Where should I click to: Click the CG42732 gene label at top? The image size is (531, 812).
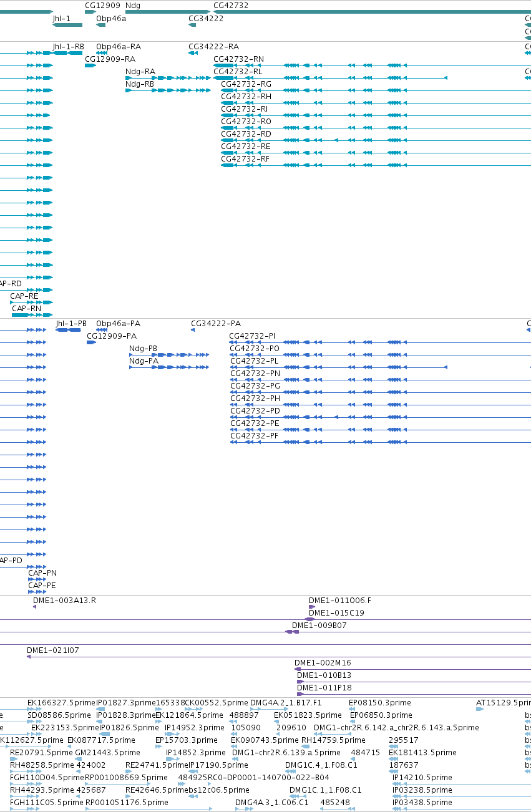point(231,5)
